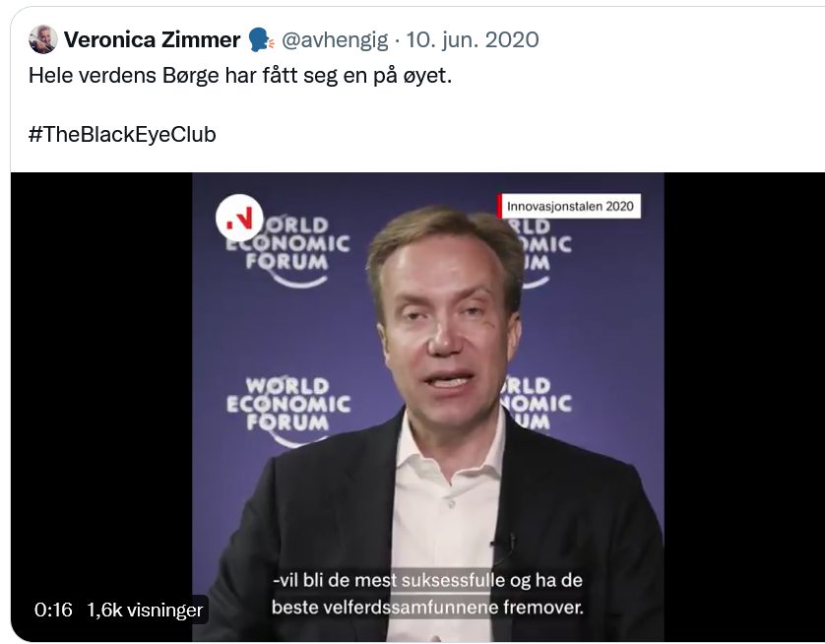Click the speaking head emoji beside the name
This screenshot has height=644, width=825.
(261, 40)
